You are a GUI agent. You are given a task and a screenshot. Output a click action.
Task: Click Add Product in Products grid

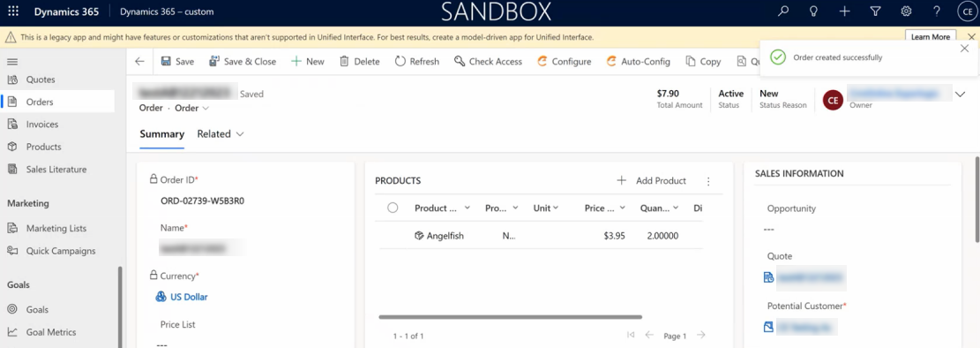(x=652, y=181)
